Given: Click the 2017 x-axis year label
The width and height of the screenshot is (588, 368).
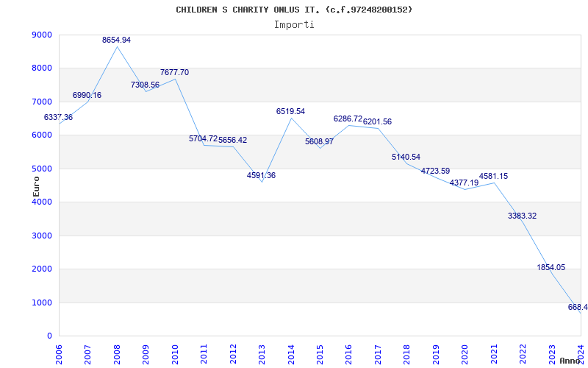Looking at the screenshot, I should coord(378,355).
